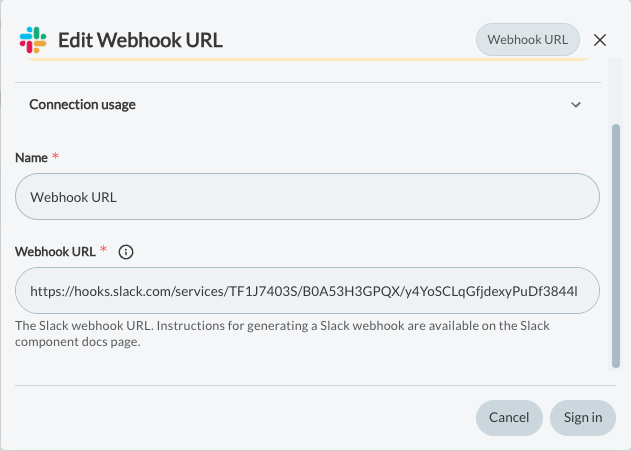
Task: Expand the Connection usage section
Action: pos(307,105)
